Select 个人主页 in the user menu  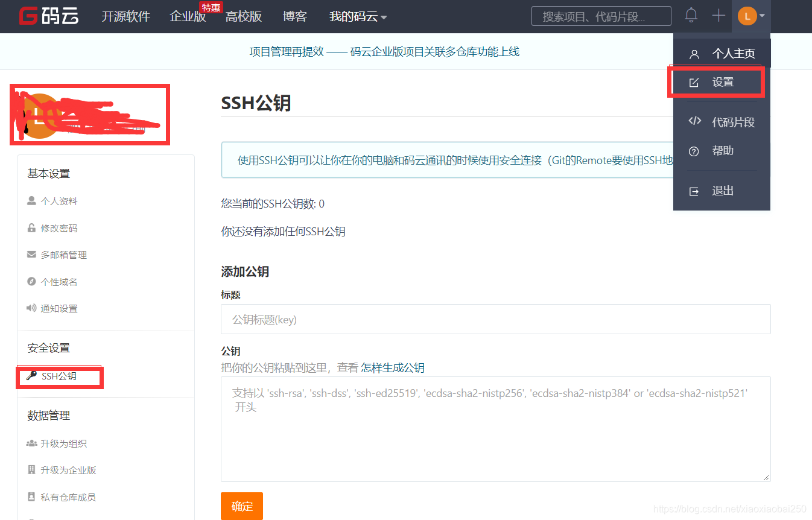point(722,54)
